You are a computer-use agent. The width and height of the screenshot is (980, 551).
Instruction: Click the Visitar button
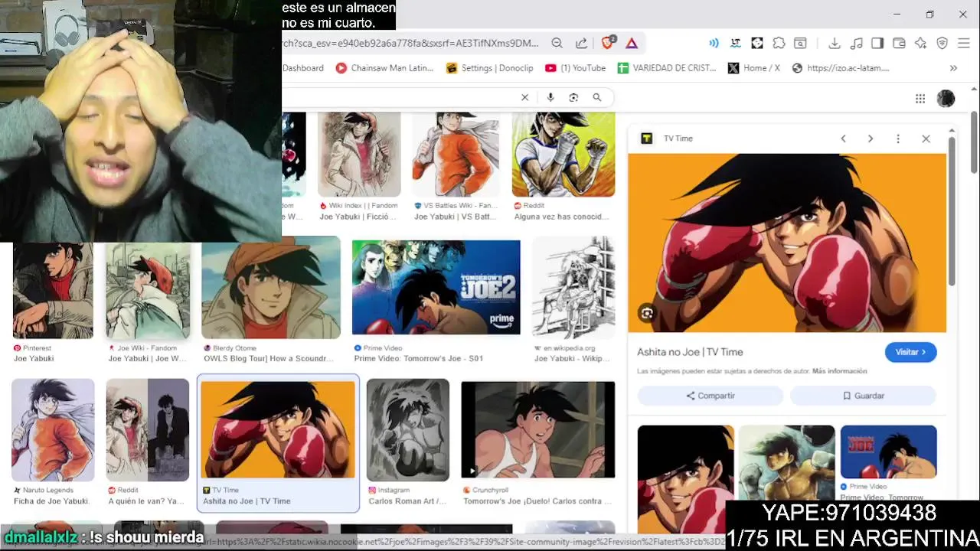pos(910,352)
